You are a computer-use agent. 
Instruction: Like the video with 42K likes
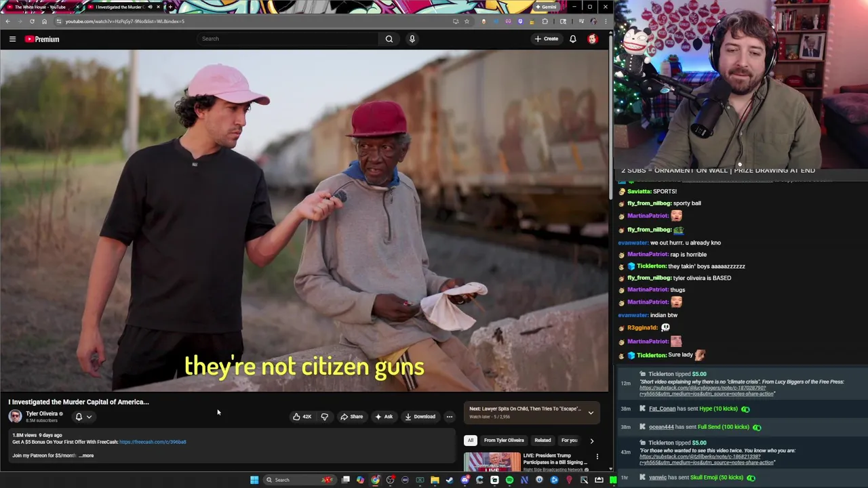302,417
